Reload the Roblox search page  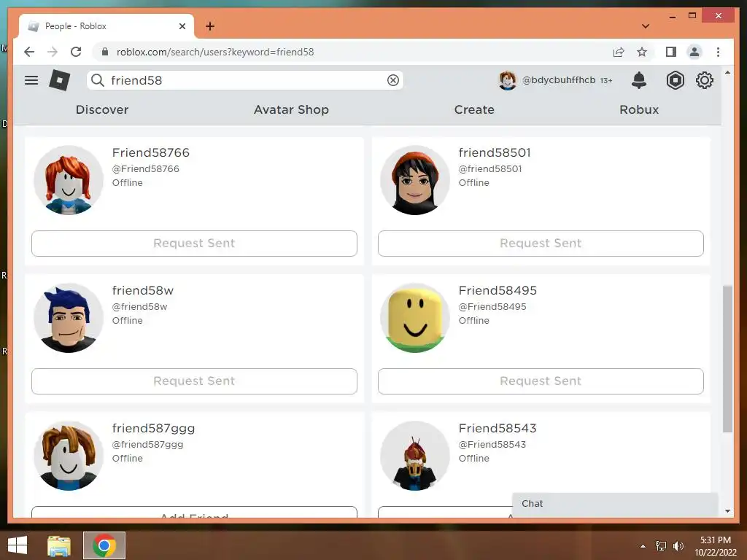click(x=76, y=52)
